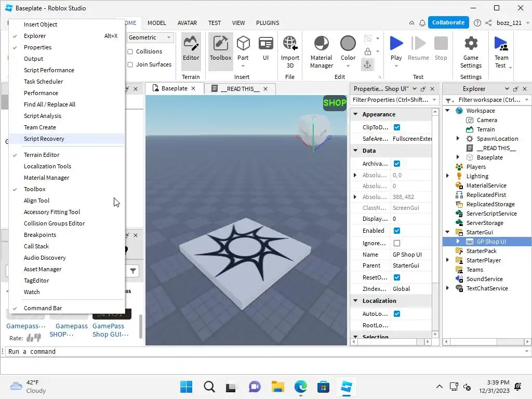532x399 pixels.
Task: Click Roblox Studio taskbar icon
Action: pos(346,387)
